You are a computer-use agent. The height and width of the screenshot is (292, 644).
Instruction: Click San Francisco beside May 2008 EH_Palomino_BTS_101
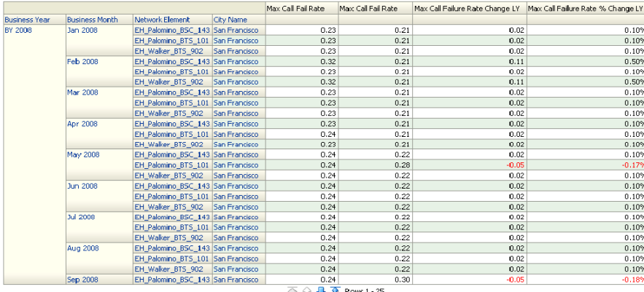point(236,165)
